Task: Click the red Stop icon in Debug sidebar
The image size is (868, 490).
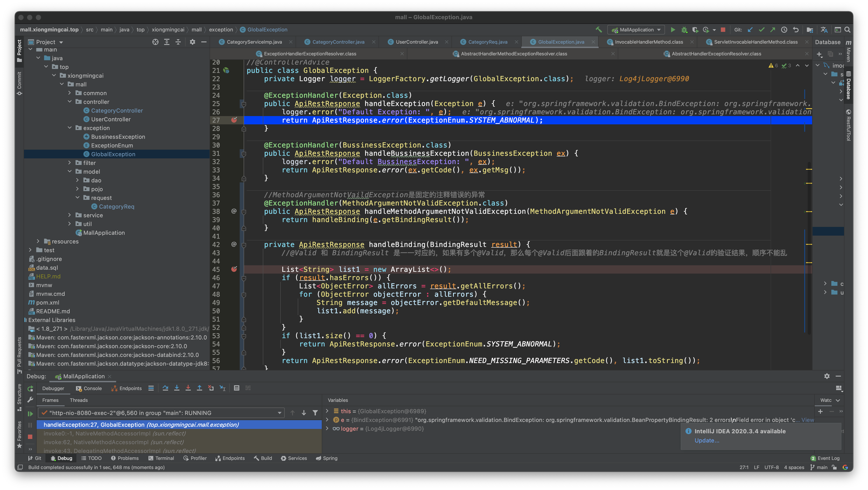Action: [x=30, y=437]
